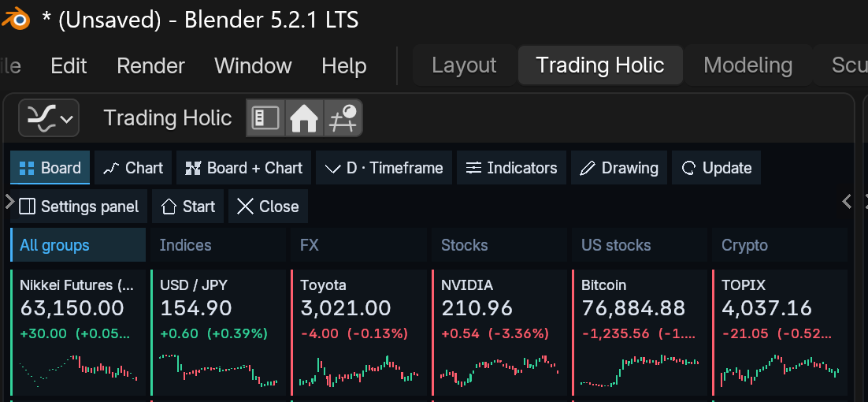Screen dimensions: 868x402
Task: Switch to Board + Chart view
Action: pyautogui.click(x=243, y=168)
